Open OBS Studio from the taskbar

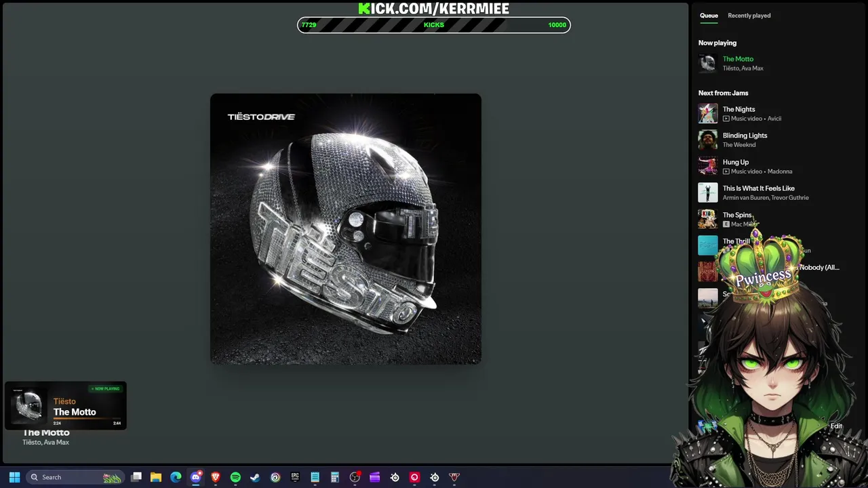[x=355, y=477]
